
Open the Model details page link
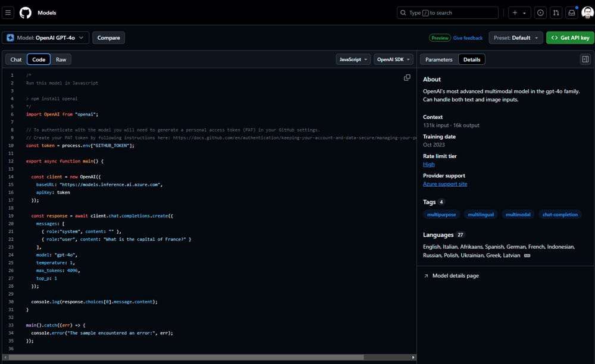(x=455, y=276)
